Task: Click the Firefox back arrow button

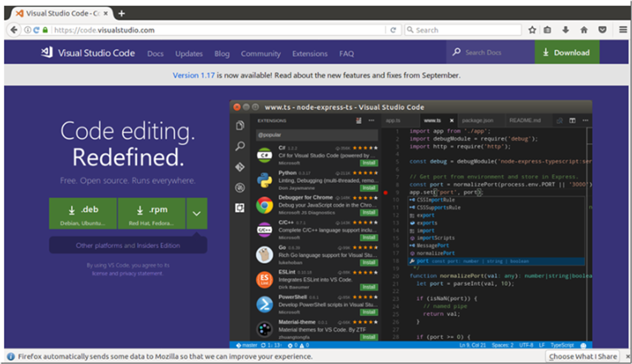Action: click(14, 30)
